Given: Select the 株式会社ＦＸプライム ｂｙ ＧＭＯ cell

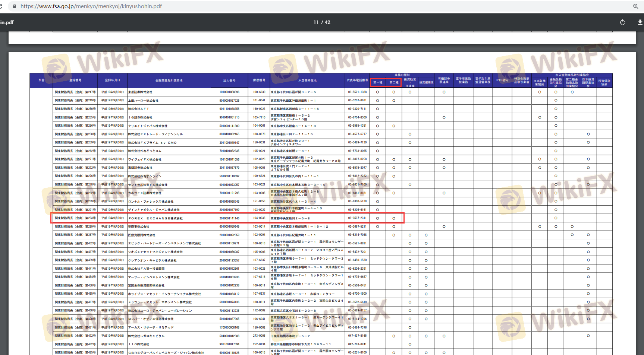Looking at the screenshot, I should click(x=152, y=143).
